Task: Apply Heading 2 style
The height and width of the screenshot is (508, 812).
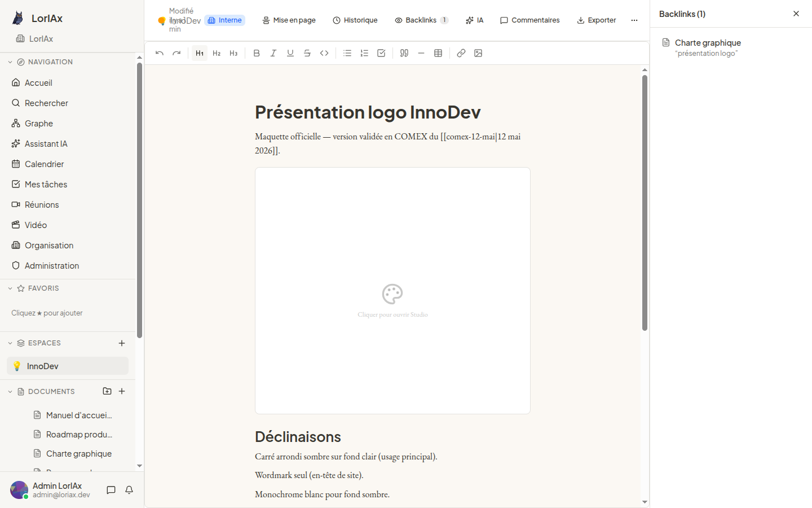Action: click(217, 53)
